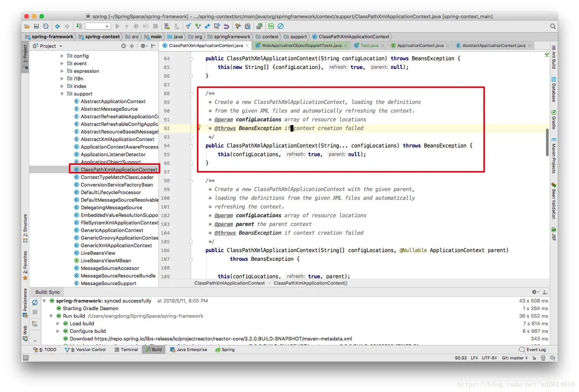
Task: Expand the i18n folder
Action: pos(62,79)
